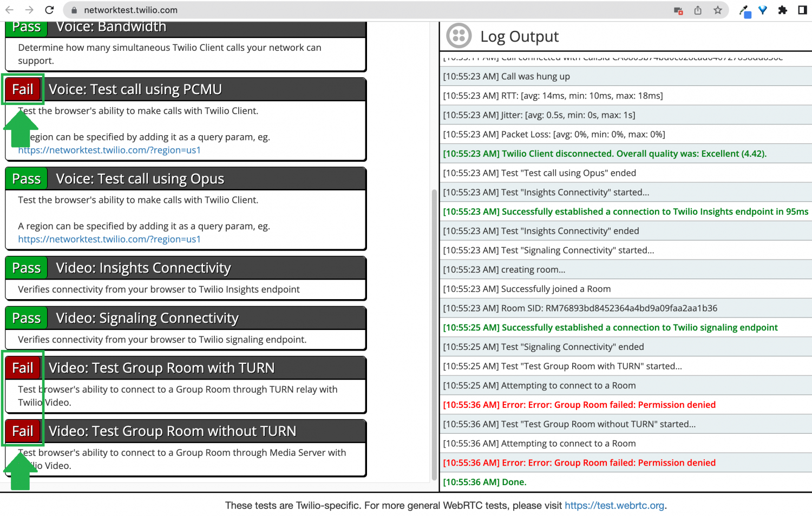The image size is (812, 516).
Task: Click the left tests panel scrollbar
Action: pyautogui.click(x=434, y=335)
